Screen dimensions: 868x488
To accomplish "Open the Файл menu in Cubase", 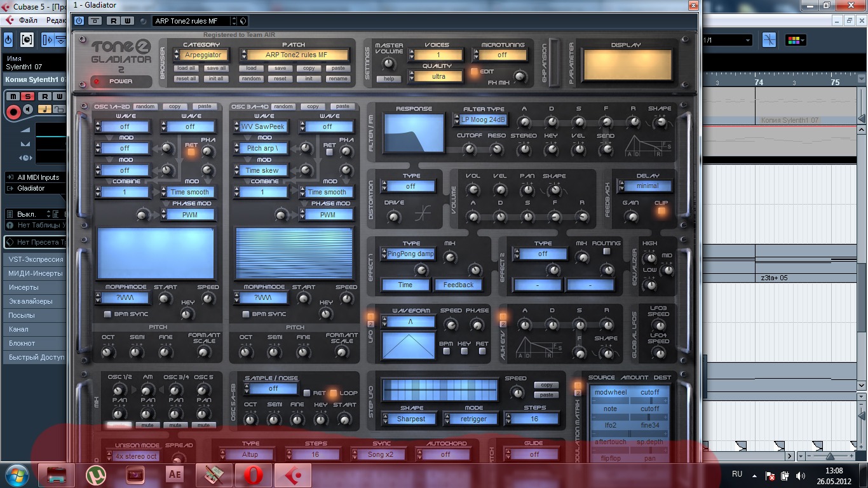I will tap(28, 20).
